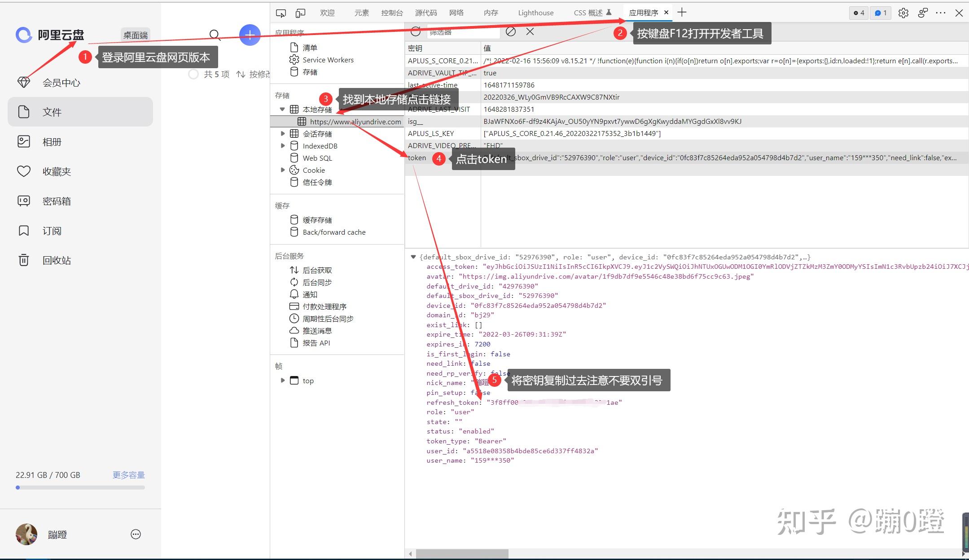This screenshot has width=969, height=560.
Task: Click the DevTools inspect element icon
Action: point(281,13)
